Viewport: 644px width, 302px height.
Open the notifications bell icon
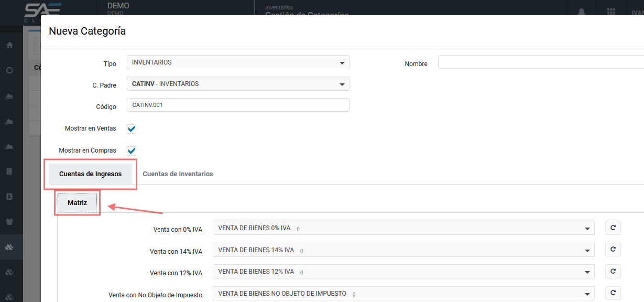click(x=582, y=13)
